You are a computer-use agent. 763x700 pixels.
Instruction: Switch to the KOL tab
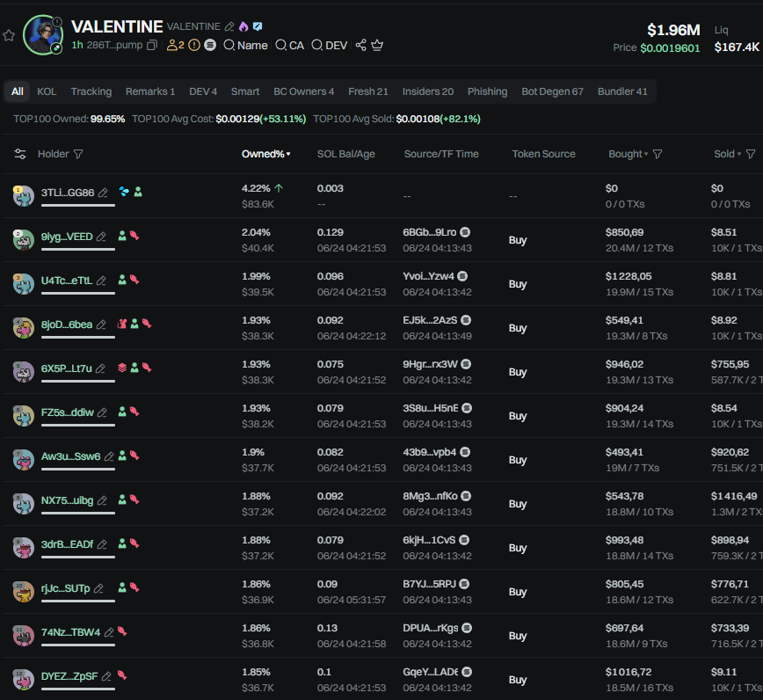pyautogui.click(x=47, y=91)
